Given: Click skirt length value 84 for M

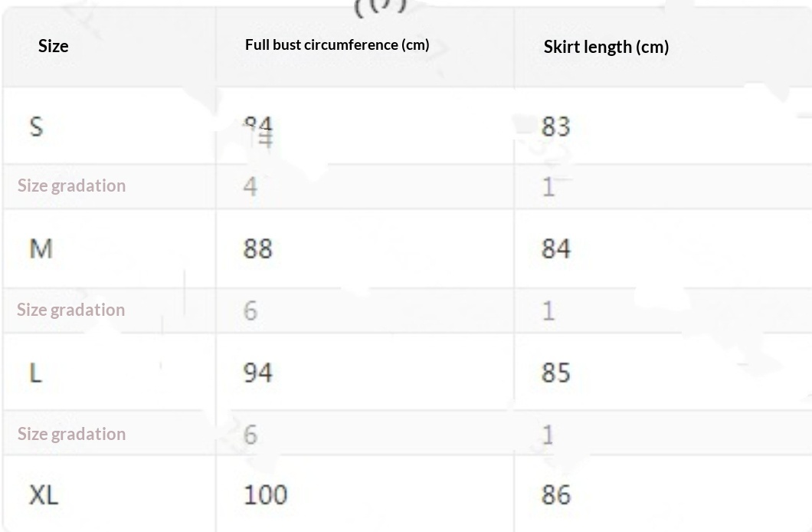Looking at the screenshot, I should coord(556,249).
